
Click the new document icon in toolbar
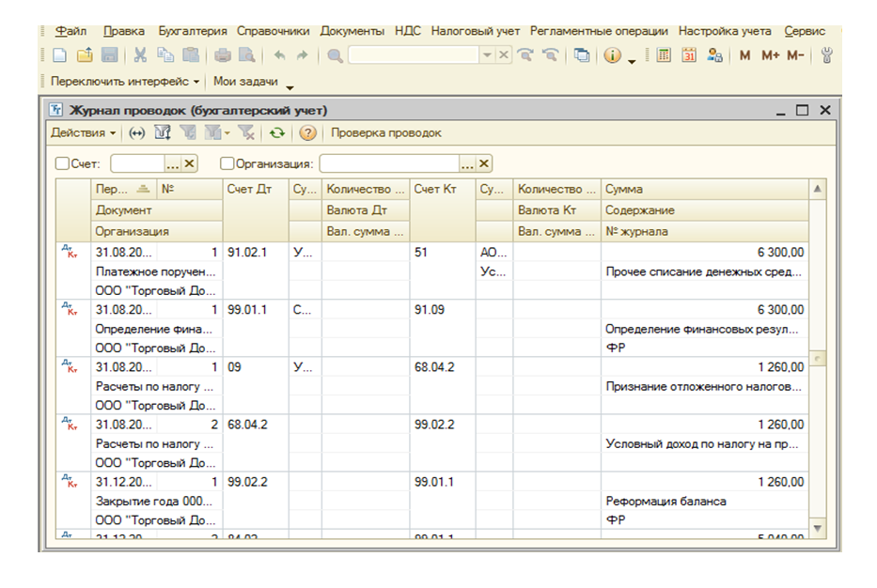click(x=60, y=56)
